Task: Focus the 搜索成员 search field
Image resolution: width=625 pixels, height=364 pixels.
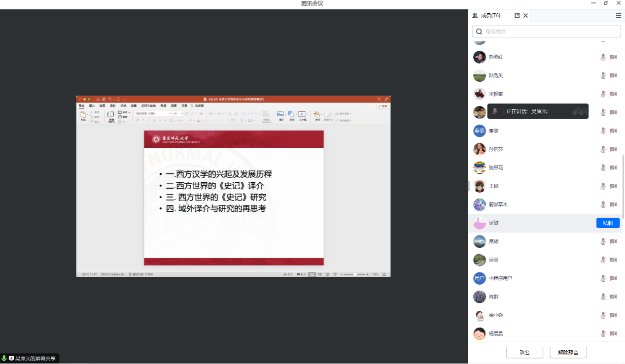Action: click(550, 32)
